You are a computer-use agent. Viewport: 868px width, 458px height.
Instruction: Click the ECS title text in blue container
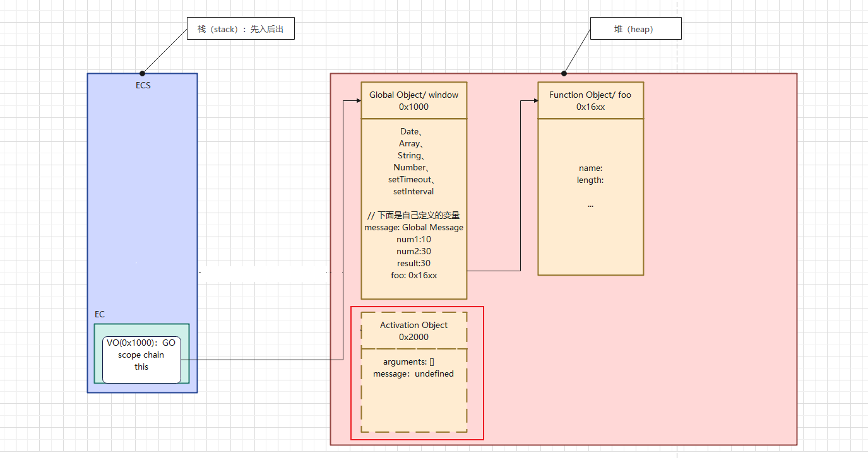(143, 85)
